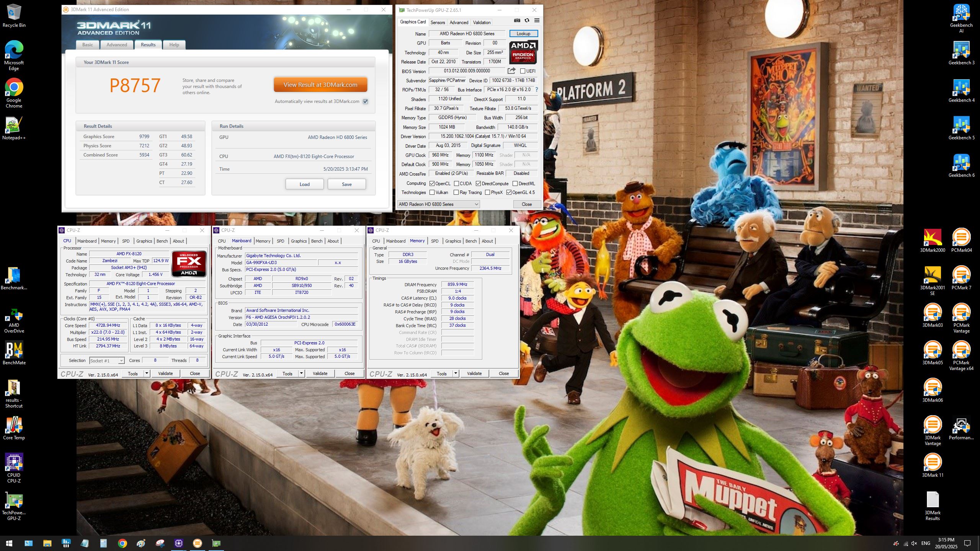
Task: Open the Validation tab in GPU-Z
Action: tap(482, 22)
